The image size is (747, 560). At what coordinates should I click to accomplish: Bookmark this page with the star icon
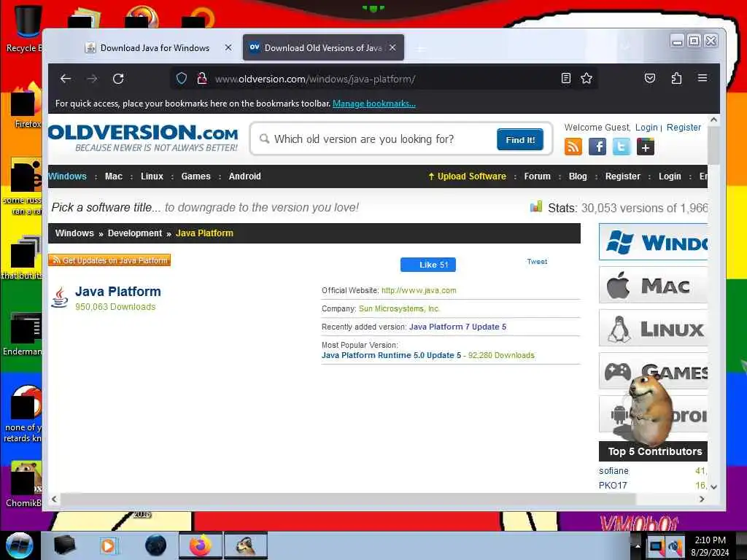tap(587, 79)
